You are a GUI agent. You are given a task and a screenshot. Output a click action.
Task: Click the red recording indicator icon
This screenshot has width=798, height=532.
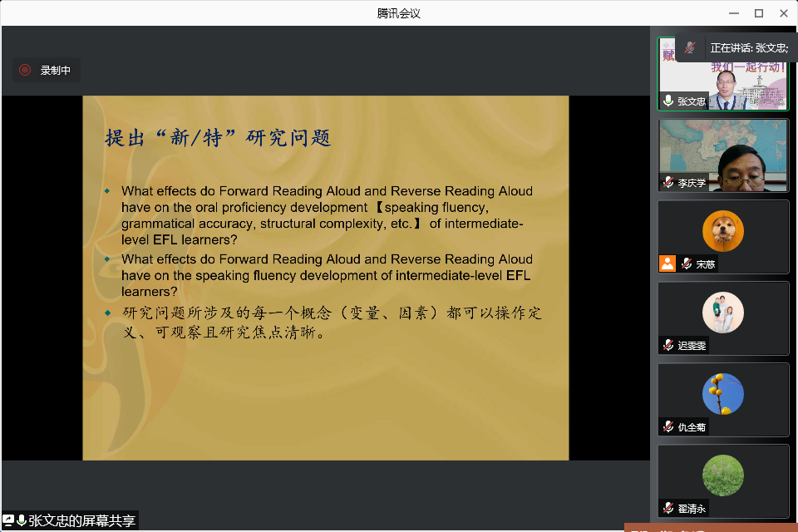pos(25,71)
